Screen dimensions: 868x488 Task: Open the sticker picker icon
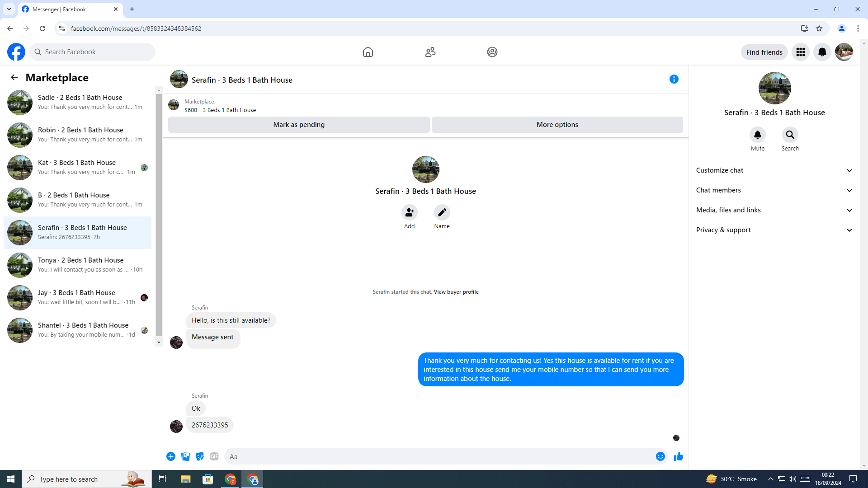click(200, 456)
